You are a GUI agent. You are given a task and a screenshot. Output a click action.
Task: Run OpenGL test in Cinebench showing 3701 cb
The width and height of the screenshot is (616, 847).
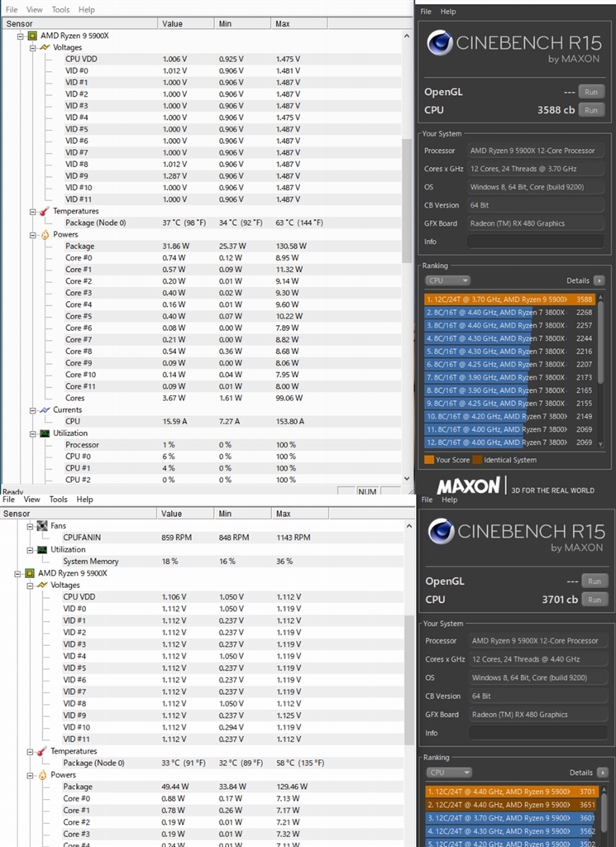click(x=595, y=581)
